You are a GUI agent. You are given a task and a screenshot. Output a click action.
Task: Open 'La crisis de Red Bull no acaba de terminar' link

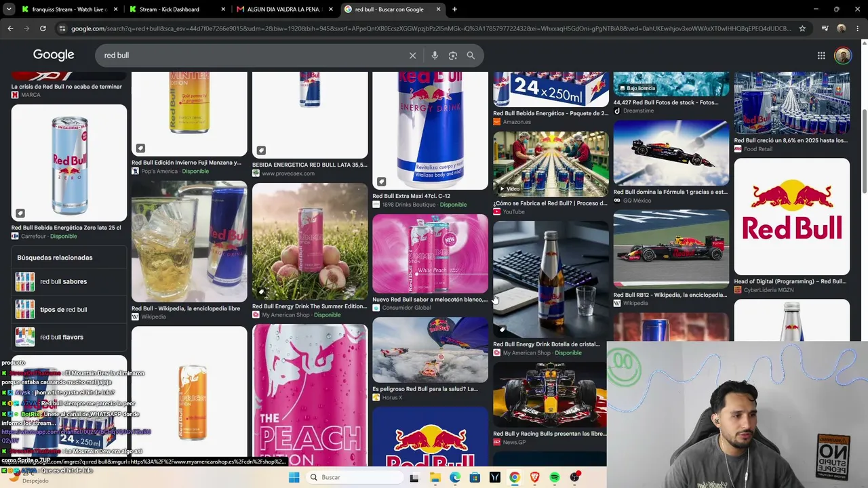point(66,87)
